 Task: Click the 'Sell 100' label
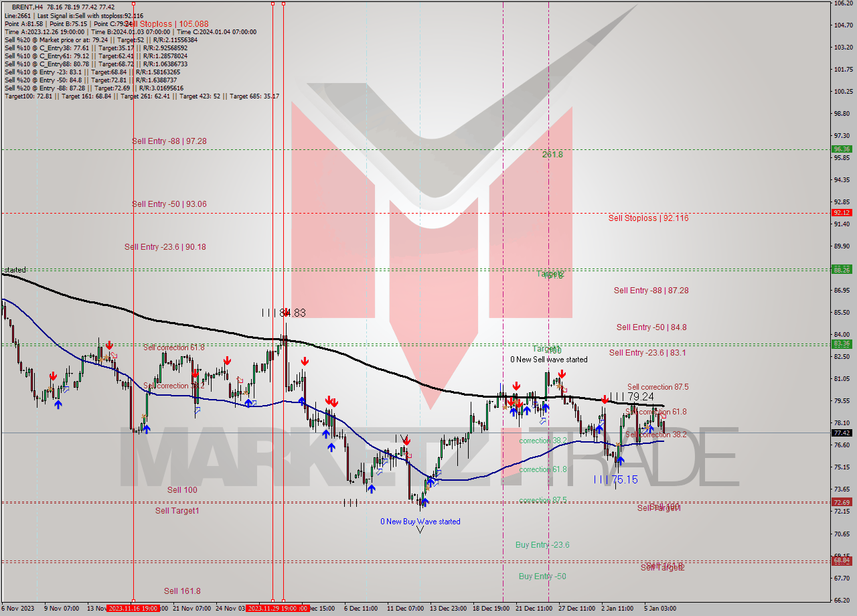click(182, 490)
